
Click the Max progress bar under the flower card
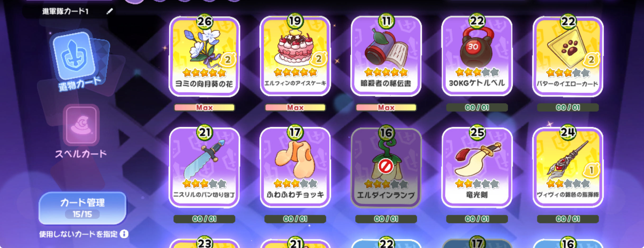click(x=204, y=107)
